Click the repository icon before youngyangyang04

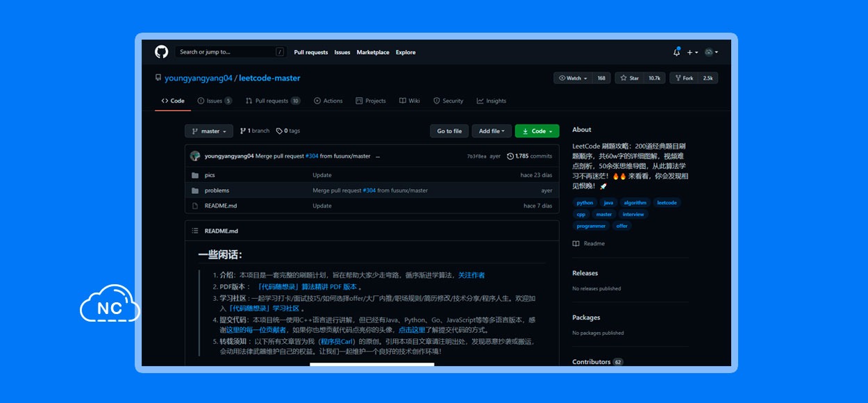click(x=158, y=78)
